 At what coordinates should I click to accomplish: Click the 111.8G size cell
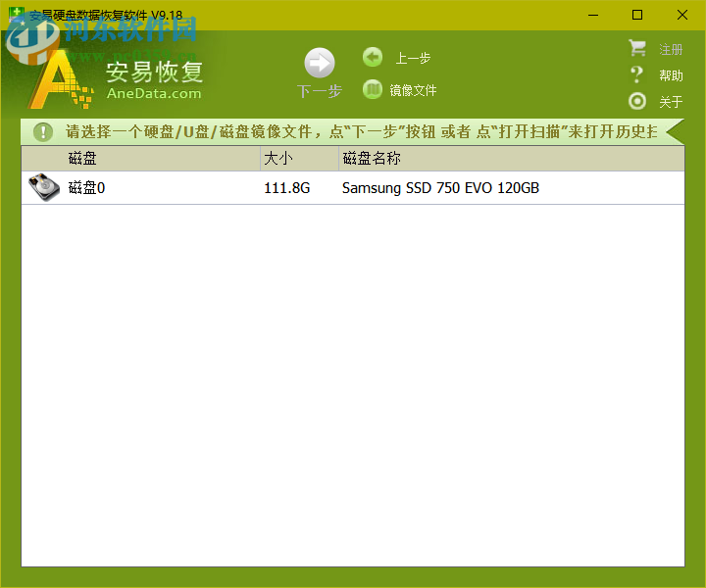[286, 187]
